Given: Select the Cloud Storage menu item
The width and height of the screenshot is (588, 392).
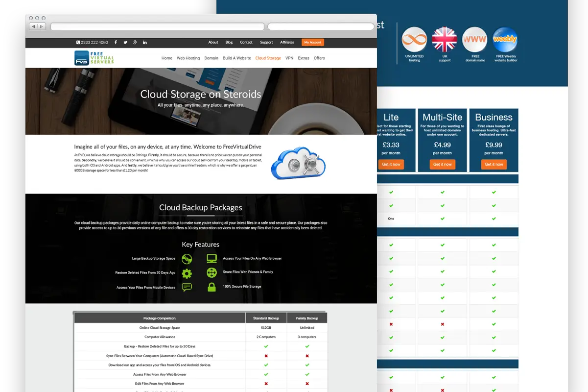Looking at the screenshot, I should pyautogui.click(x=268, y=58).
